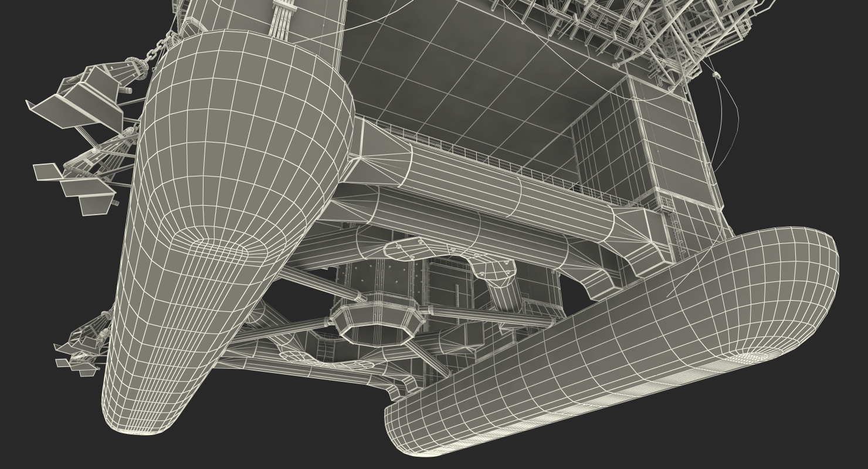The image size is (868, 469).
Task: Click the oval end cap of right pontoon
Action: [x=751, y=356]
